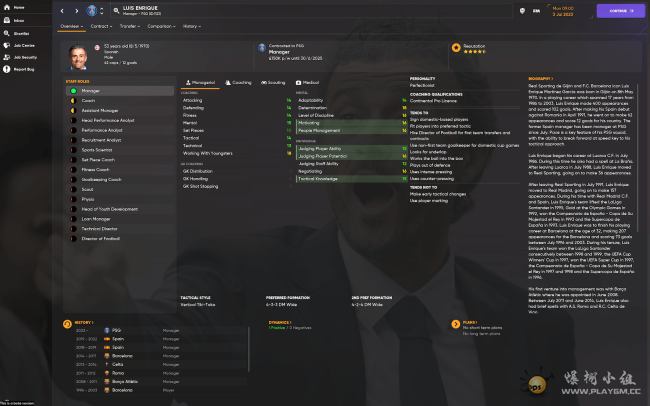Open the Home sidebar icon
Screen dimensions: 650x406
tap(7, 7)
